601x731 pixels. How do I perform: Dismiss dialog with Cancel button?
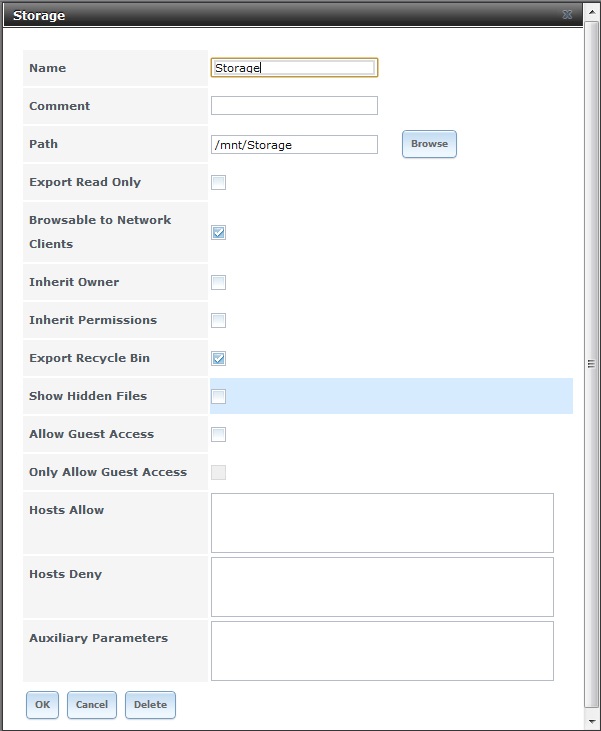[92, 704]
